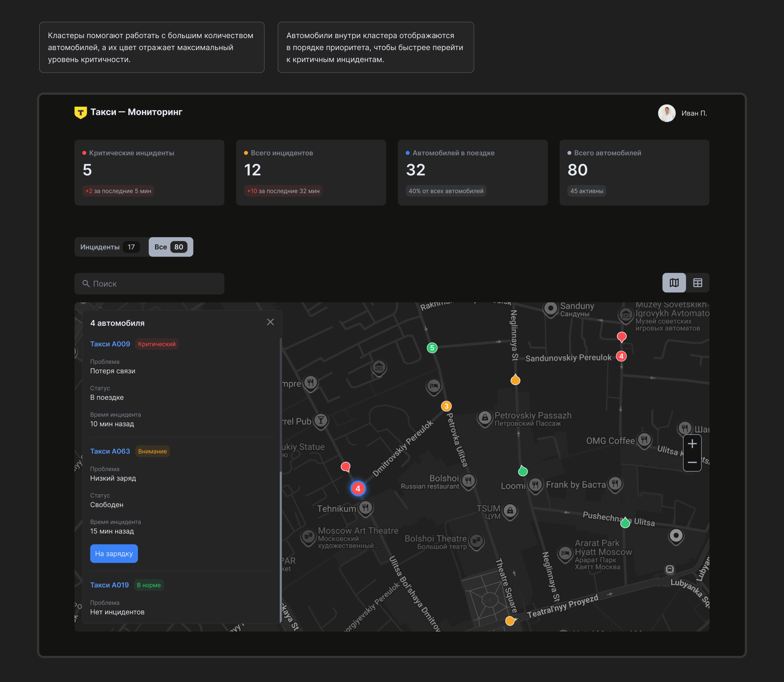784x682 pixels.
Task: Open Такси A019 link
Action: coord(110,585)
